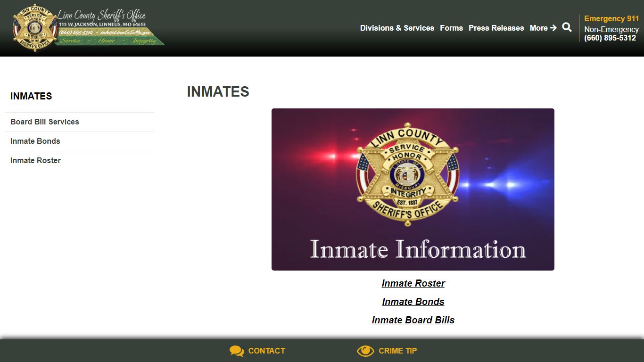Click the CONTACT footer button
Image resolution: width=644 pixels, height=362 pixels.
point(257,351)
